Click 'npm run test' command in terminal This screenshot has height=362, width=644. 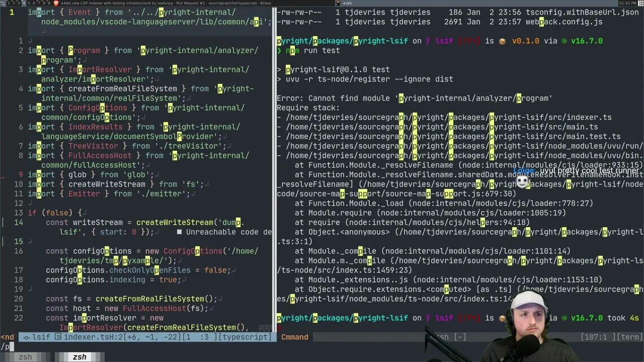pyautogui.click(x=313, y=50)
